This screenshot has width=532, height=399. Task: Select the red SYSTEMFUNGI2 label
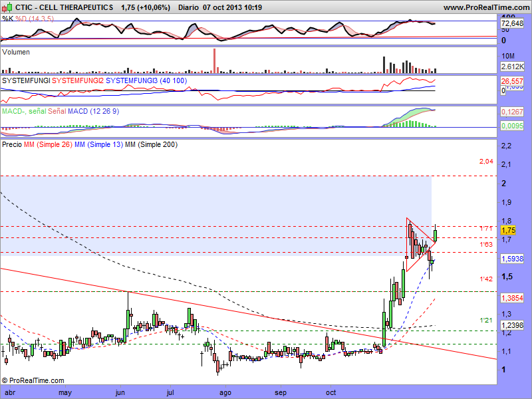(x=78, y=80)
